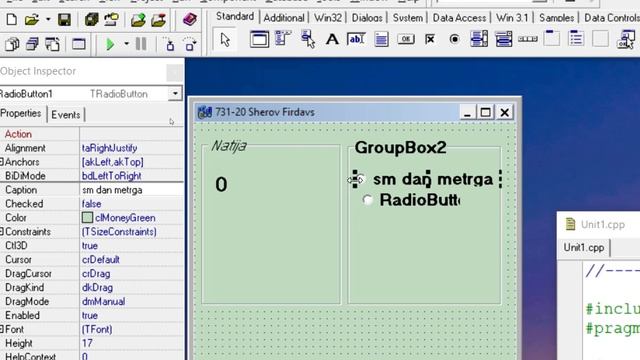Switch to the Dialogs palette tab
Image resolution: width=640 pixels, height=360 pixels.
[367, 18]
